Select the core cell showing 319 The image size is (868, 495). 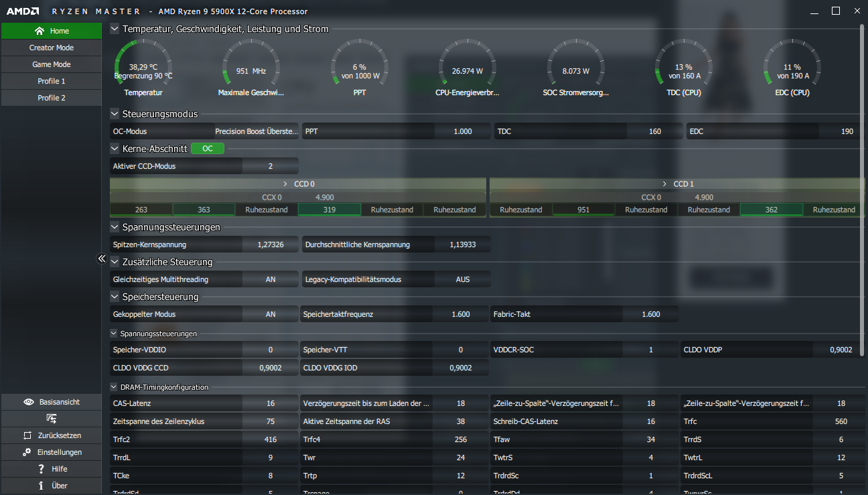[330, 210]
